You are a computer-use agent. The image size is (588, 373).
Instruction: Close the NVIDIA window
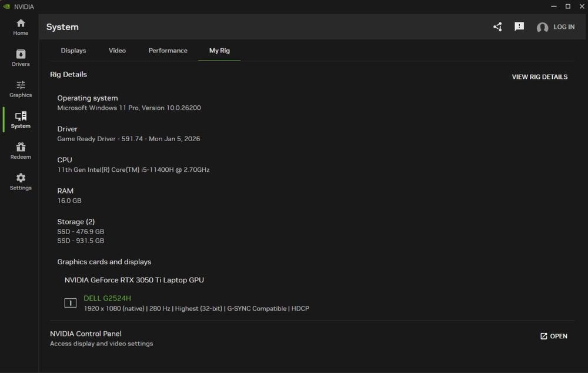[582, 6]
